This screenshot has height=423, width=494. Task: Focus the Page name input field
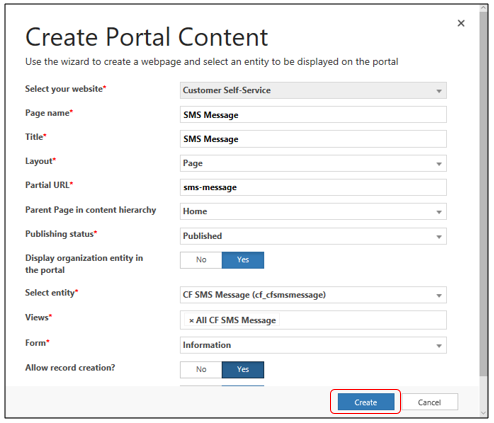pos(313,115)
